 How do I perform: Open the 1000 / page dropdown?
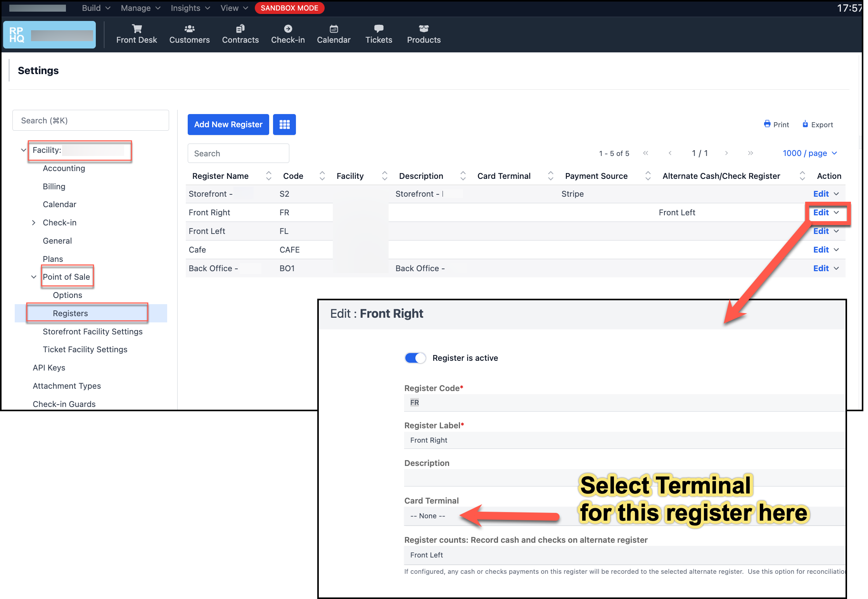(x=810, y=153)
